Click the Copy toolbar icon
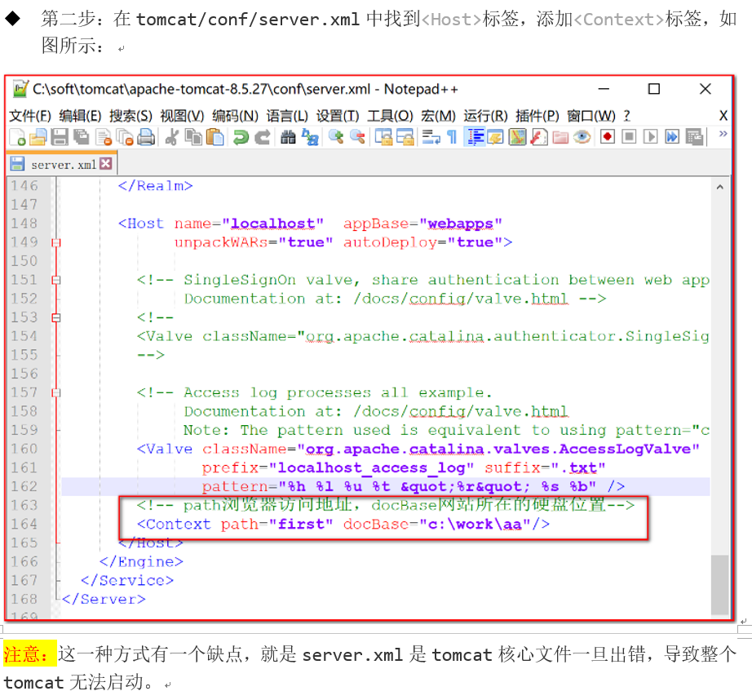This screenshot has height=700, width=752. coord(194,137)
